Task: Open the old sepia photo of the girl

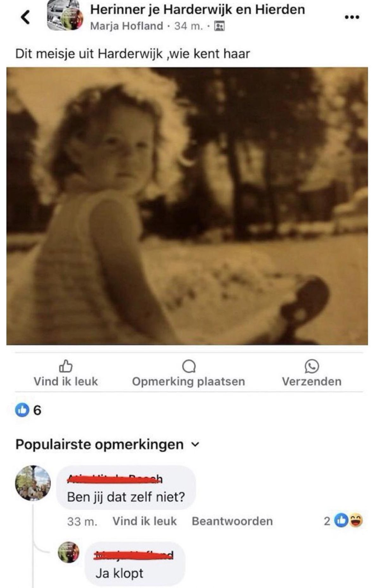Action: [187, 206]
